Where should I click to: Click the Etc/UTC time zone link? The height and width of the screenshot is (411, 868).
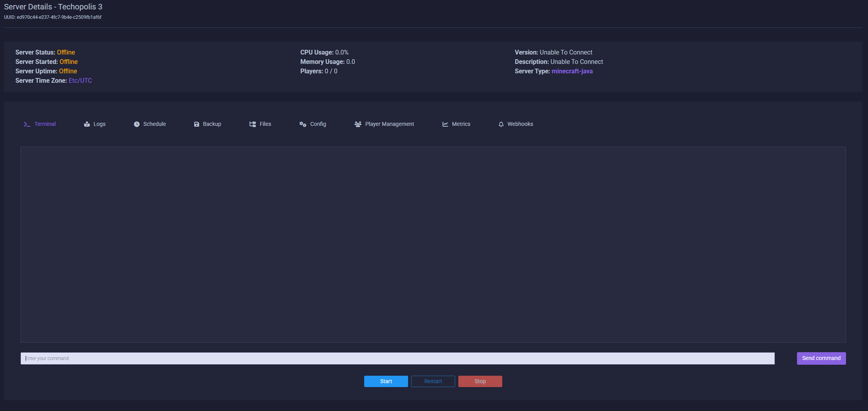point(80,80)
